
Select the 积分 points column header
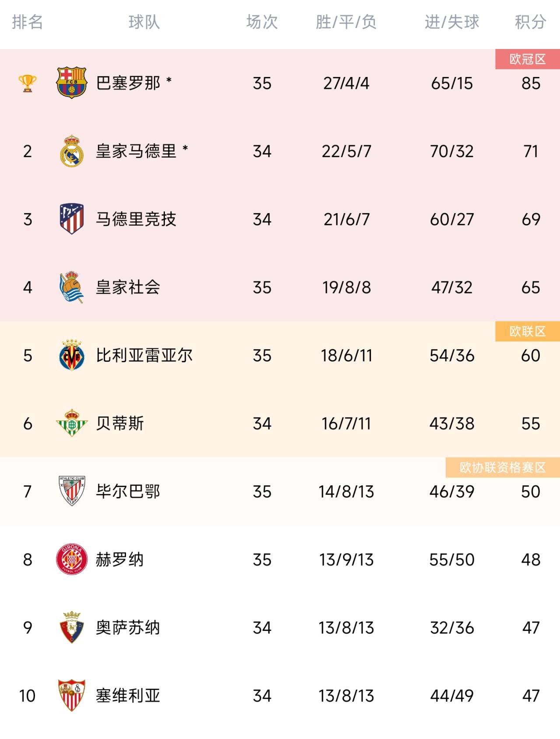point(530,22)
